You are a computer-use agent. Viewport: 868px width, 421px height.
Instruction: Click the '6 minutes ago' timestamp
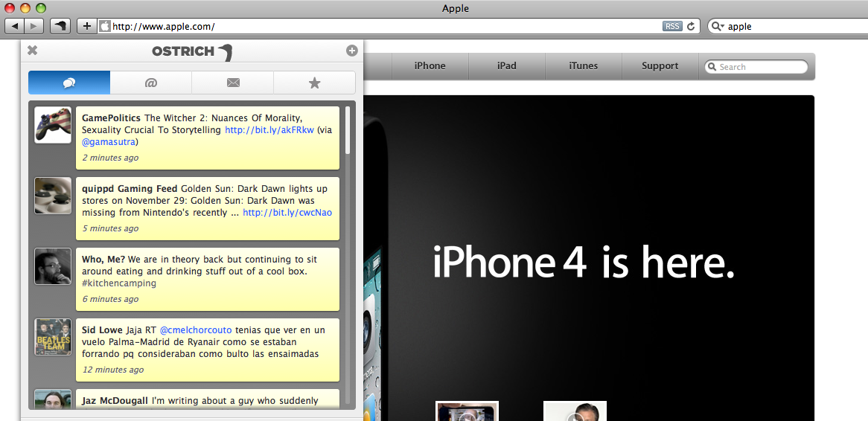(x=110, y=299)
